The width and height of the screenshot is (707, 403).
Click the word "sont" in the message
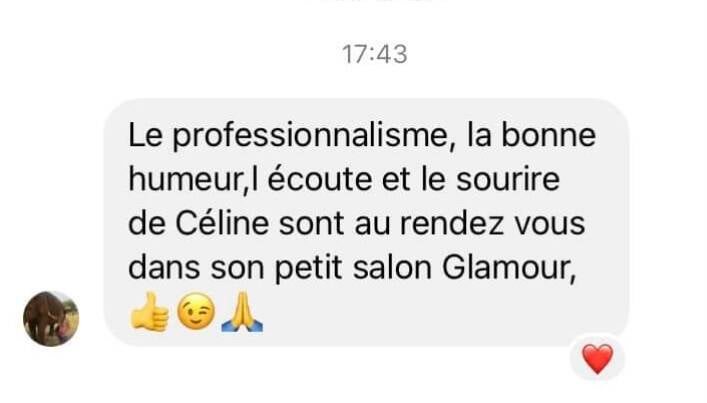coord(312,224)
